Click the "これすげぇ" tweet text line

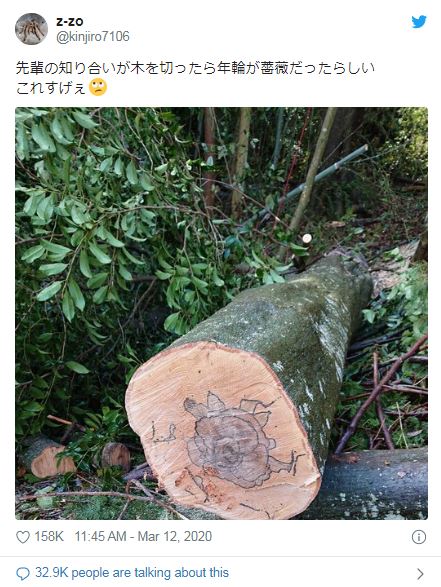[51, 88]
